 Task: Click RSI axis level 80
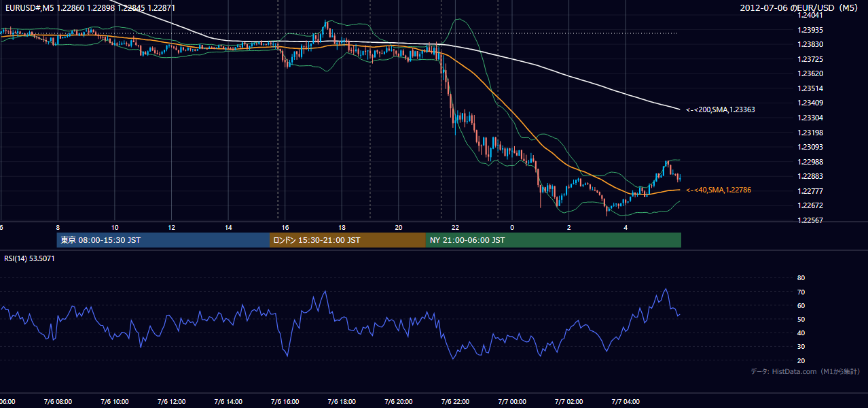[801, 278]
